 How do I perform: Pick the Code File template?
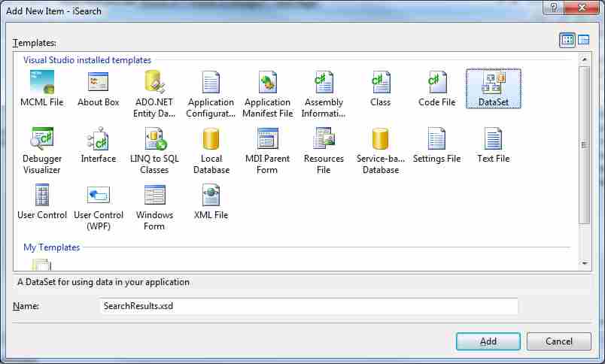coord(436,89)
